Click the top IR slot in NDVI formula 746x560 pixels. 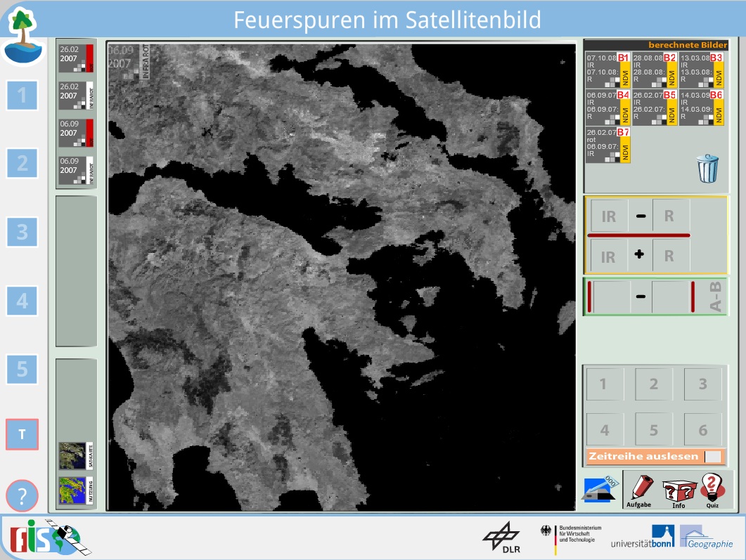[x=608, y=216]
